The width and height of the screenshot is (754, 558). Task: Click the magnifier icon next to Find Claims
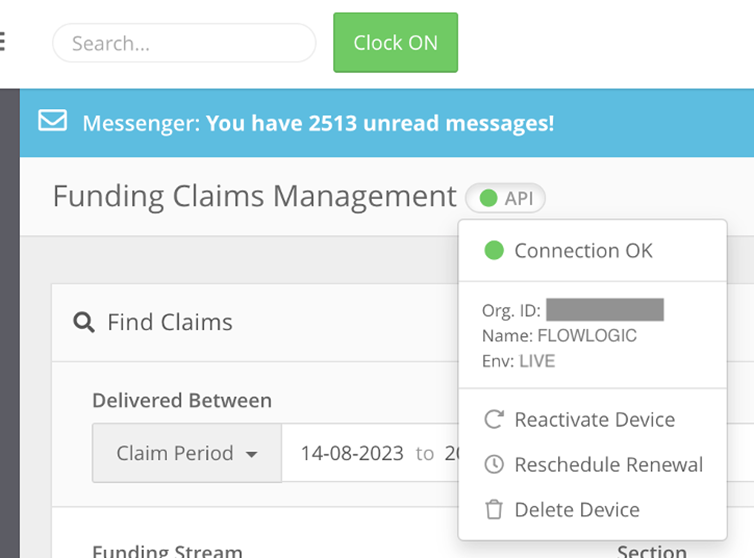click(x=84, y=322)
